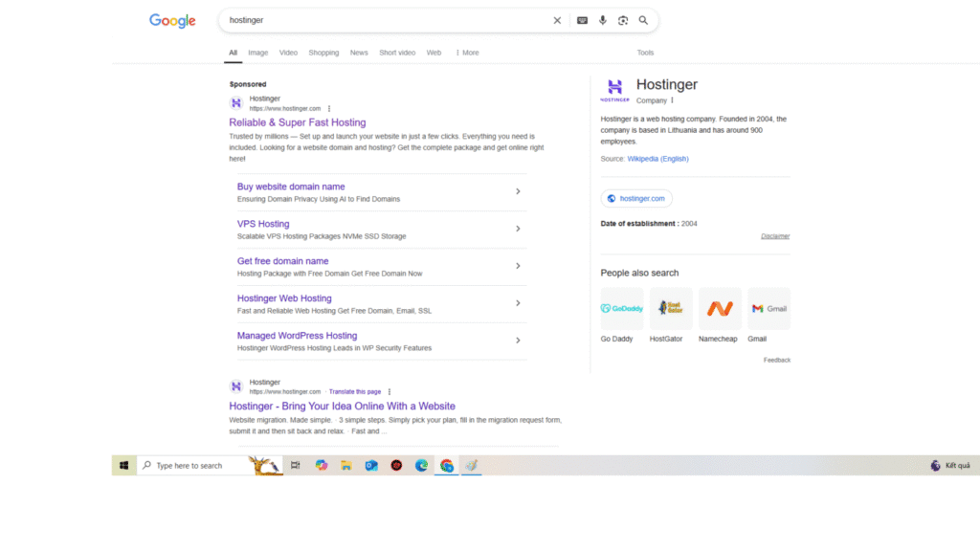
Task: Click the hostinger.com website button
Action: coord(636,199)
